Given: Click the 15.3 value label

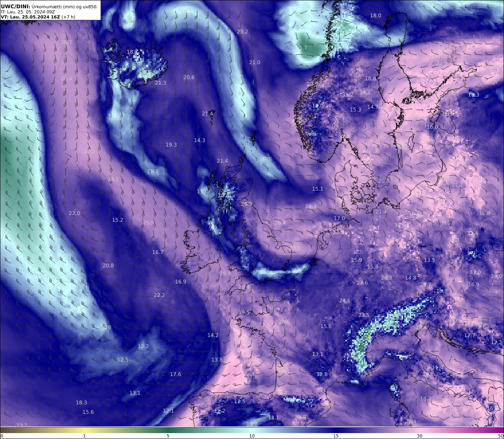Looking at the screenshot, I should 356,109.
